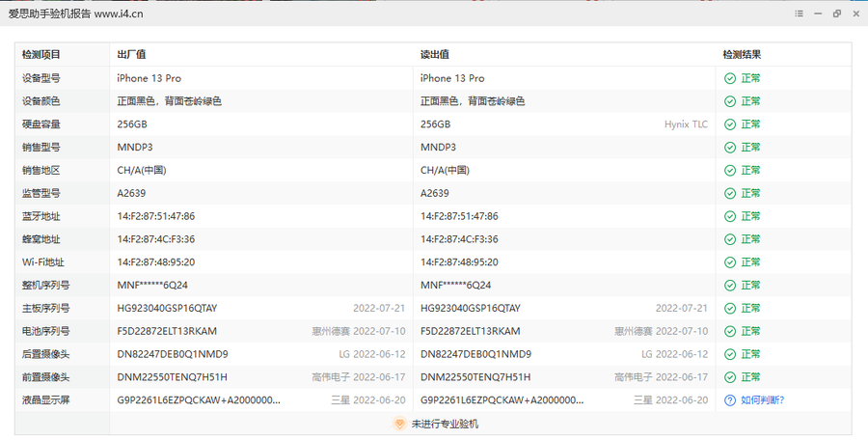Click the 检测项目 column header
The width and height of the screenshot is (868, 440).
click(x=41, y=55)
